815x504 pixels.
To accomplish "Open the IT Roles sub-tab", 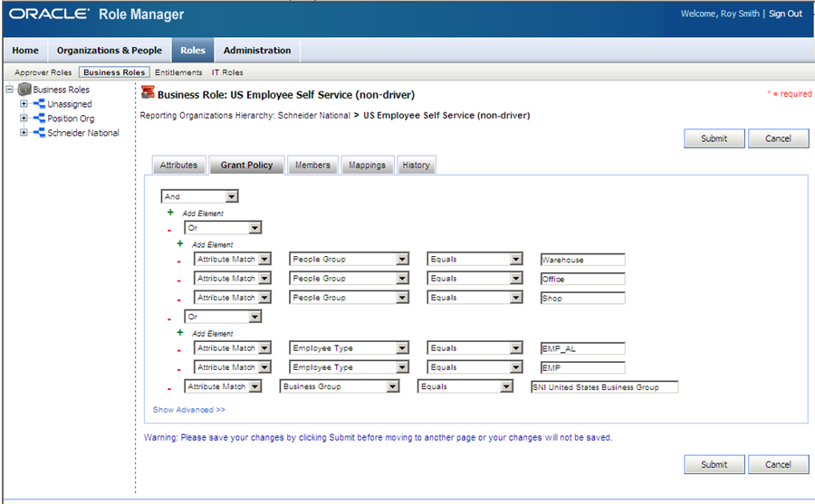I will click(x=227, y=72).
